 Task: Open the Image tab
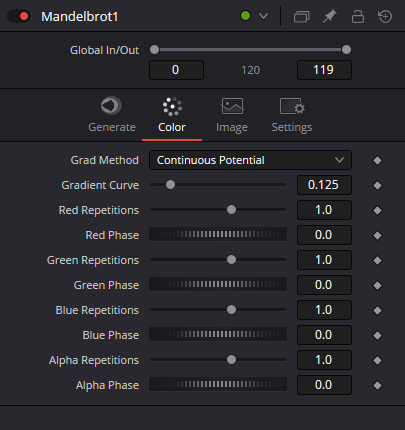click(x=232, y=115)
